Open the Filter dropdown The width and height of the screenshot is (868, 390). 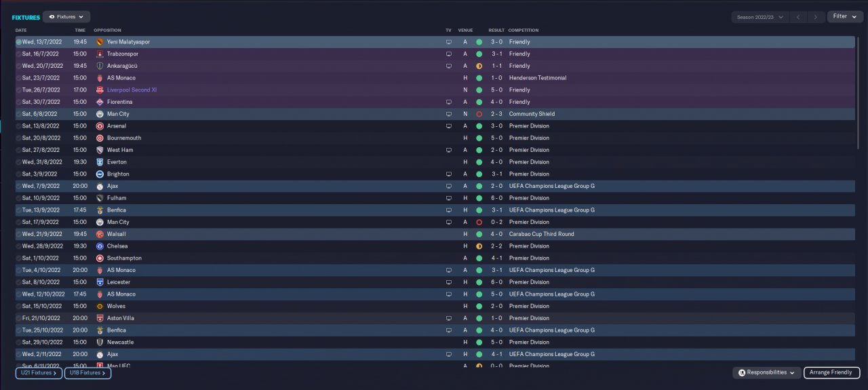[x=844, y=16]
